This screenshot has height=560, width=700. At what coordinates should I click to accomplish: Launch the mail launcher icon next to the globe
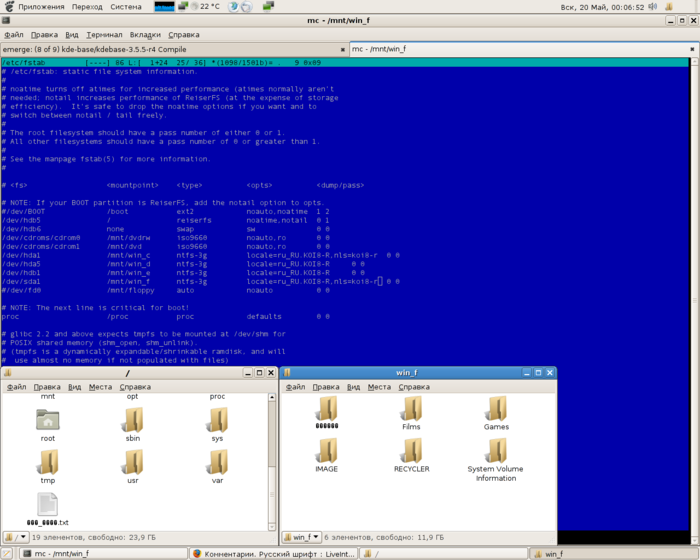tap(246, 6)
